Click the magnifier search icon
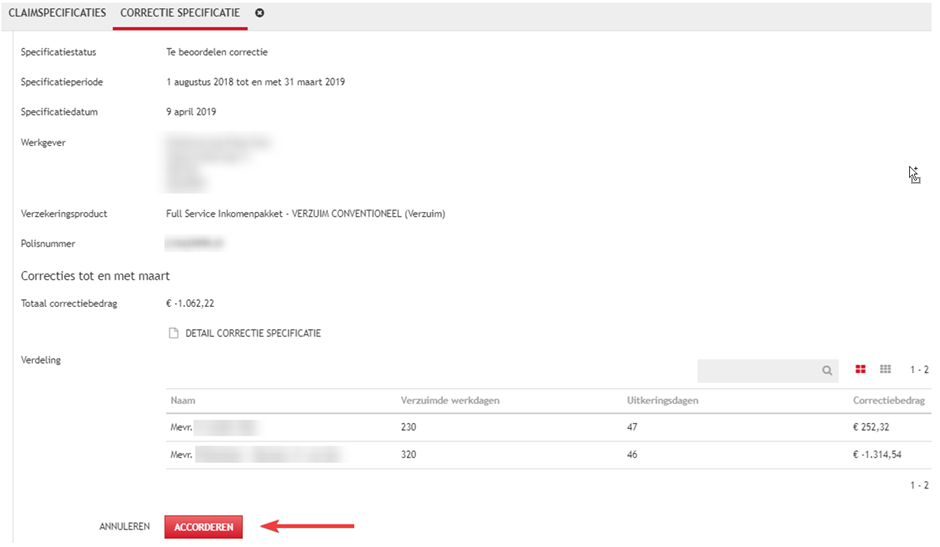This screenshot has width=940, height=547. [827, 370]
